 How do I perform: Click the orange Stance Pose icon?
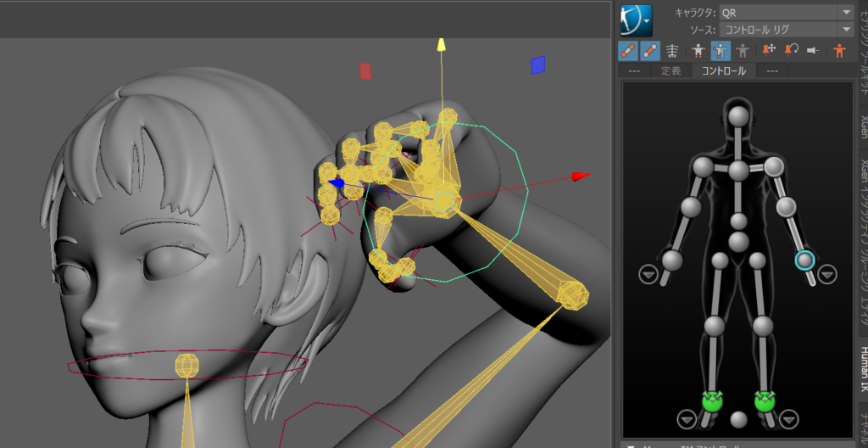(x=839, y=51)
